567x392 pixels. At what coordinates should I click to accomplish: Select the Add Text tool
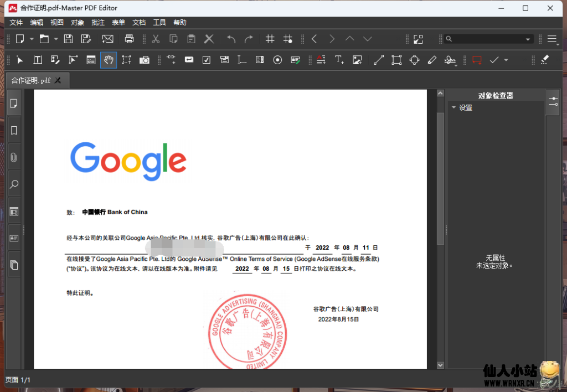(339, 60)
